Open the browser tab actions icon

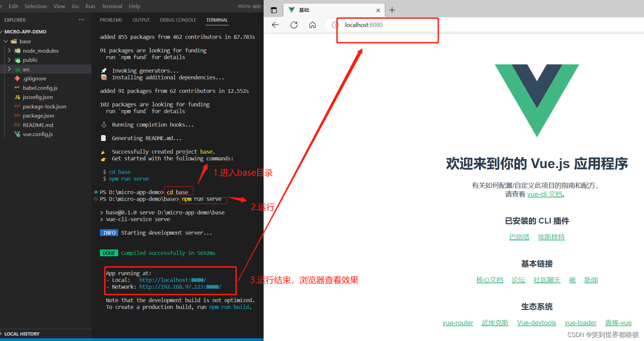pos(274,10)
